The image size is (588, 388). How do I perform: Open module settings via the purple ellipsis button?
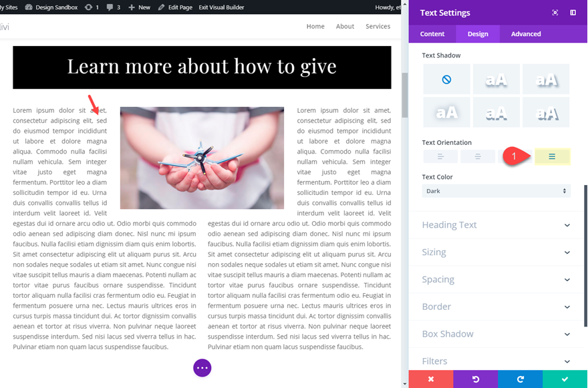pos(202,367)
